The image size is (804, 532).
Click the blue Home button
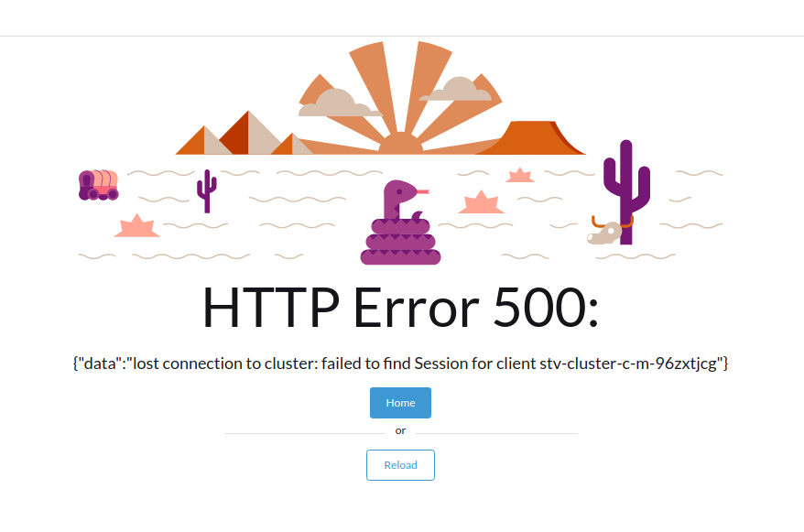400,403
